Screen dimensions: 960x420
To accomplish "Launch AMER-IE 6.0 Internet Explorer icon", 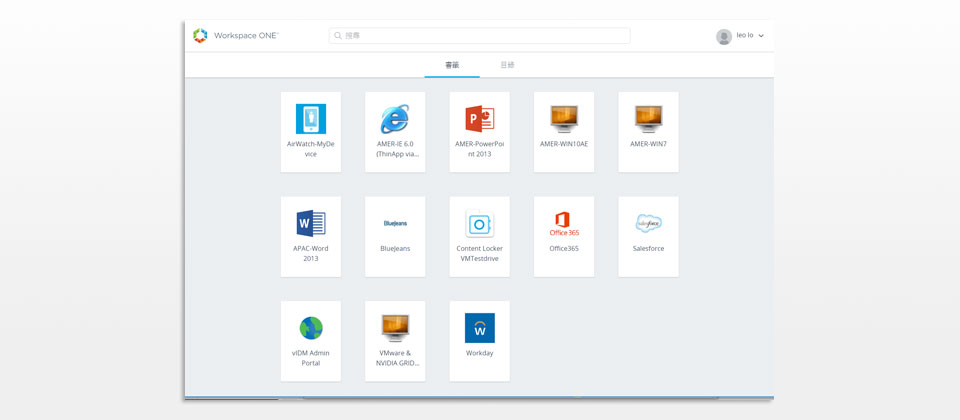I will [x=396, y=119].
